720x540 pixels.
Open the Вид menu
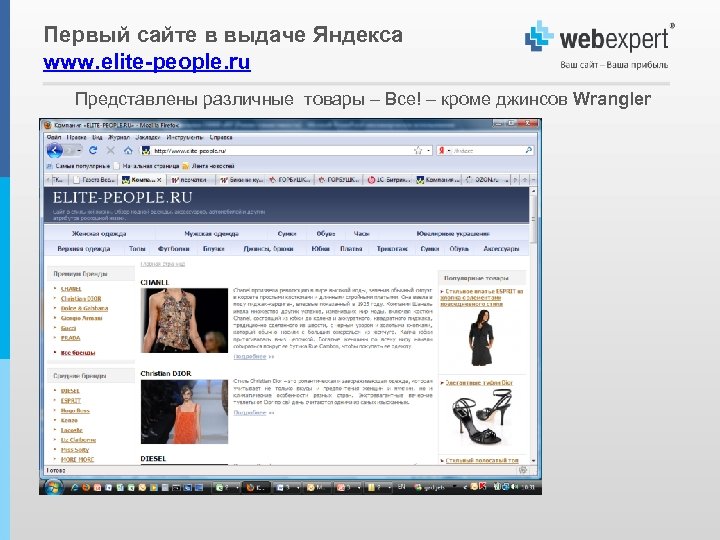click(97, 137)
